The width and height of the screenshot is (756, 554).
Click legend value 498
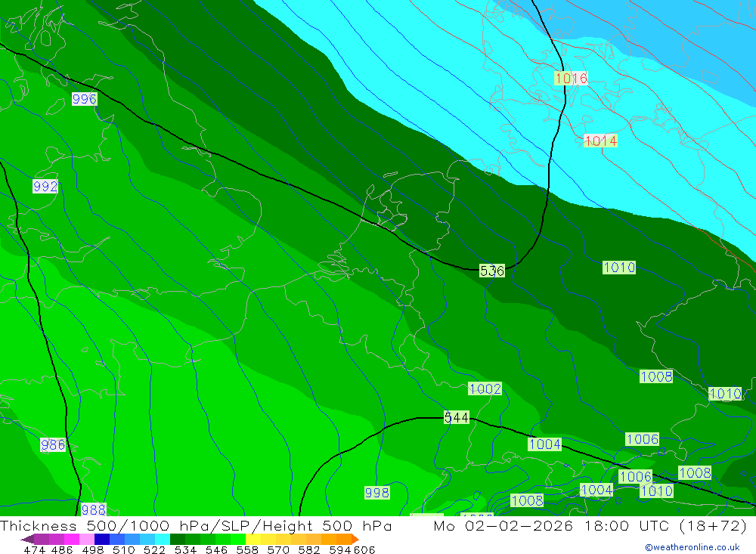[93, 549]
